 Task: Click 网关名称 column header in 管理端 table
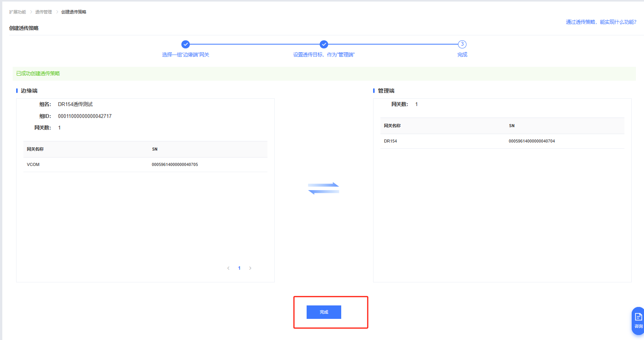392,126
